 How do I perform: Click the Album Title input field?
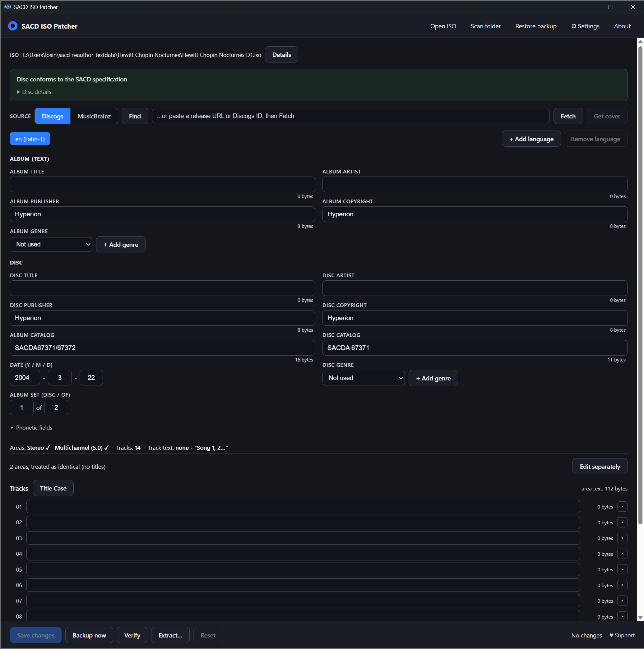[162, 184]
